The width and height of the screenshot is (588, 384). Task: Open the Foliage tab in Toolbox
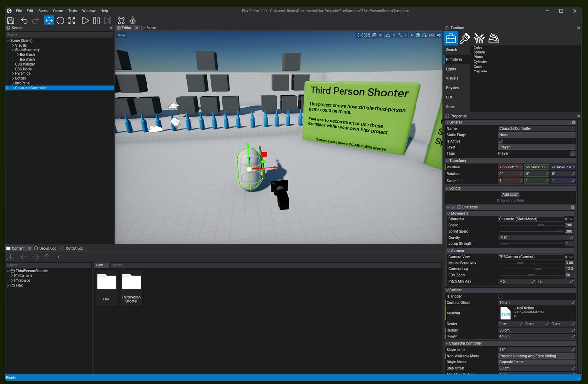coord(479,38)
